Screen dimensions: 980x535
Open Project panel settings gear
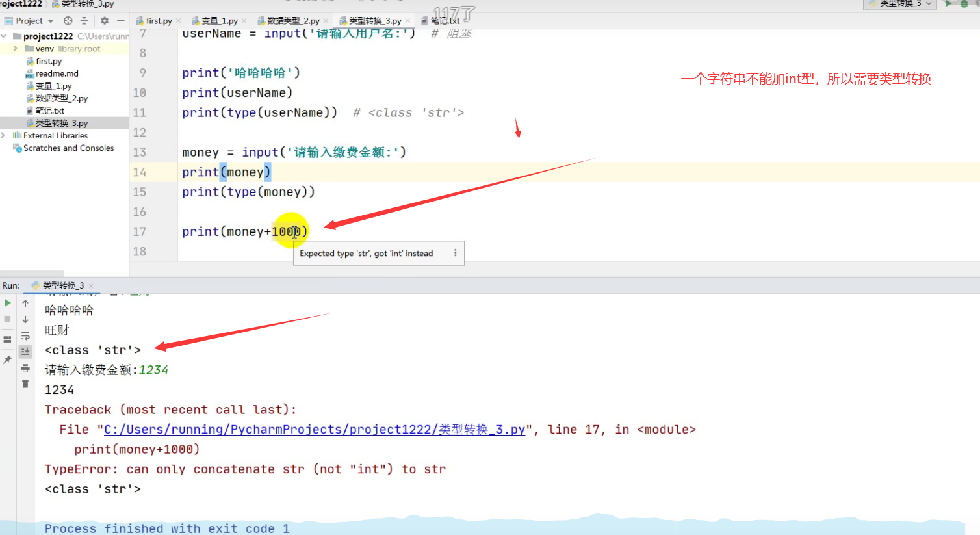click(105, 21)
